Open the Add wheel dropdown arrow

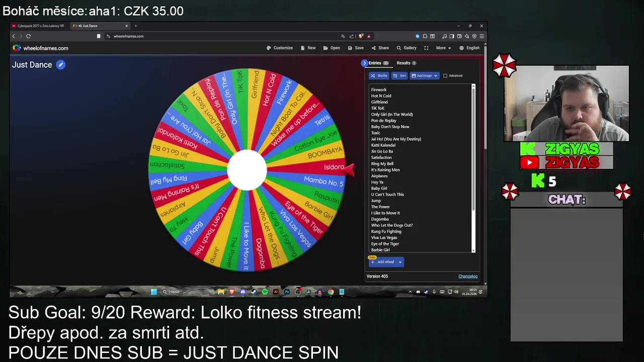point(400,262)
